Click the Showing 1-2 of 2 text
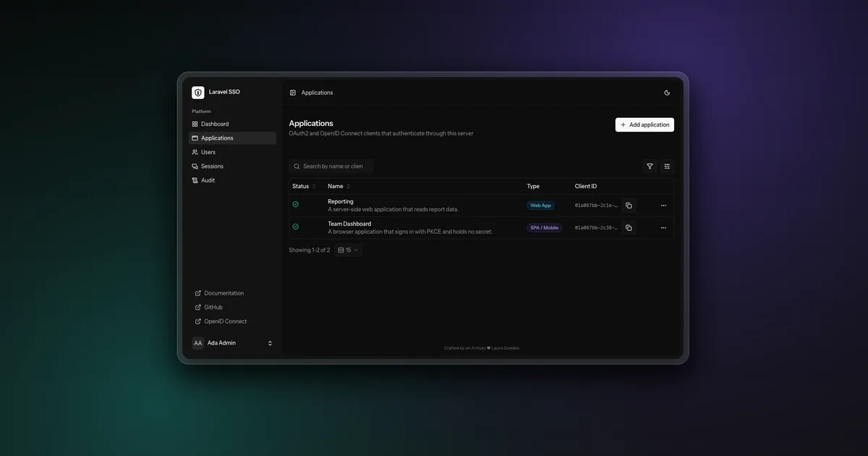This screenshot has width=868, height=456. (x=309, y=250)
